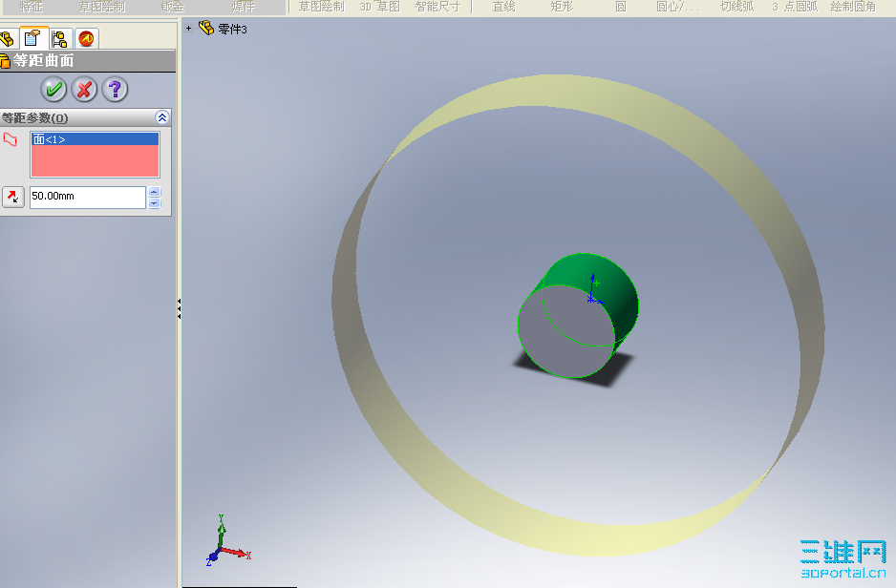
Task: Open the ConfigurationManager tab
Action: tap(59, 39)
